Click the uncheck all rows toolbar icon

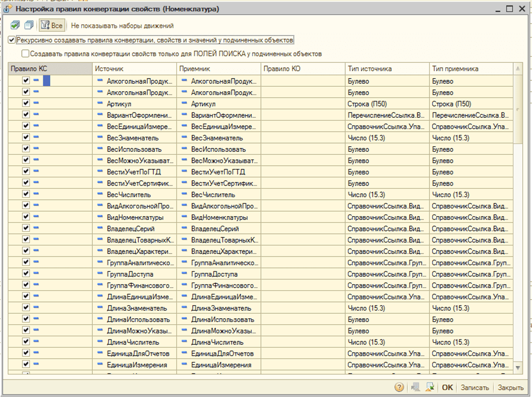[29, 25]
